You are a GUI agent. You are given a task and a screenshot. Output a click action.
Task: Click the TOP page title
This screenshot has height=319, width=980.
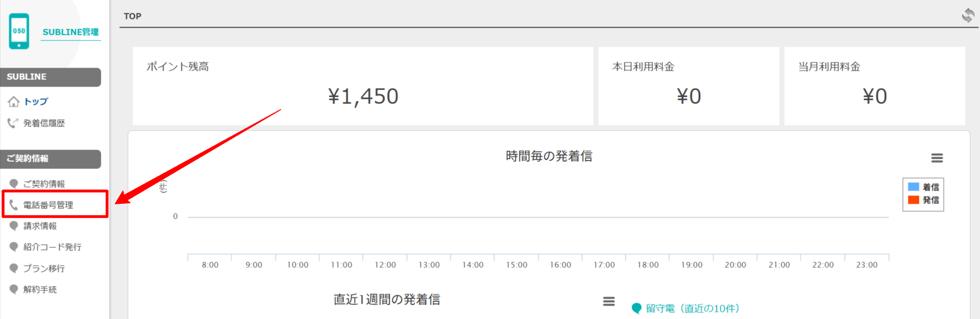click(133, 16)
